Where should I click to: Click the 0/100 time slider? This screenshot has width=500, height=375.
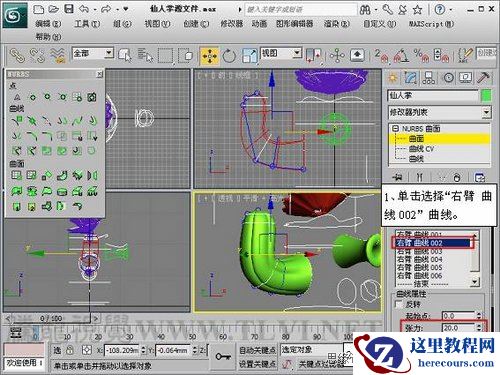(51, 318)
